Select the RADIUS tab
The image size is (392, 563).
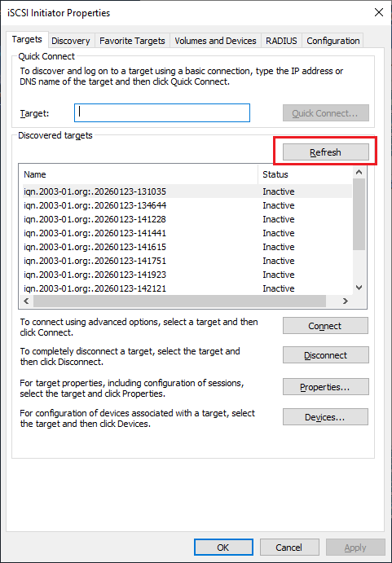click(281, 41)
